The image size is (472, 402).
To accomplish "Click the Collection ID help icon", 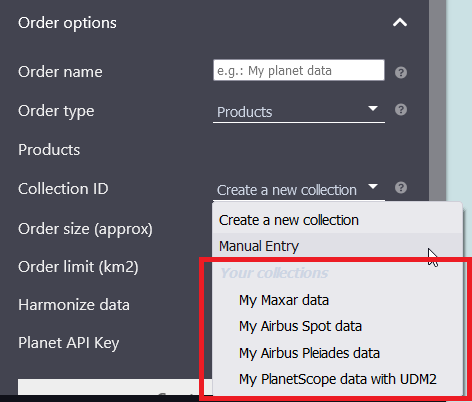I will coord(401,188).
